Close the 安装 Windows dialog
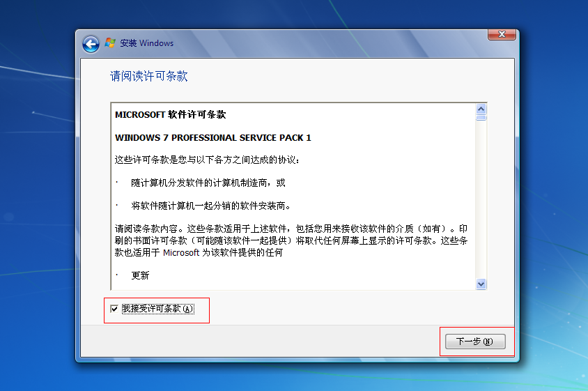 [502, 35]
